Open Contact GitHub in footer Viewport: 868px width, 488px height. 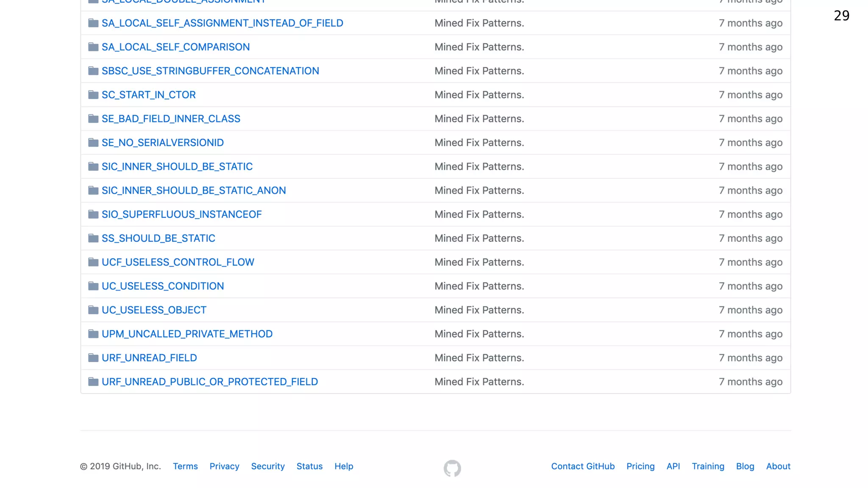583,466
